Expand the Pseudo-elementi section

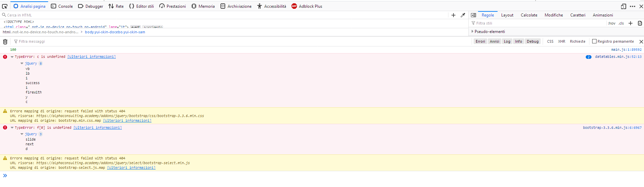point(472,32)
